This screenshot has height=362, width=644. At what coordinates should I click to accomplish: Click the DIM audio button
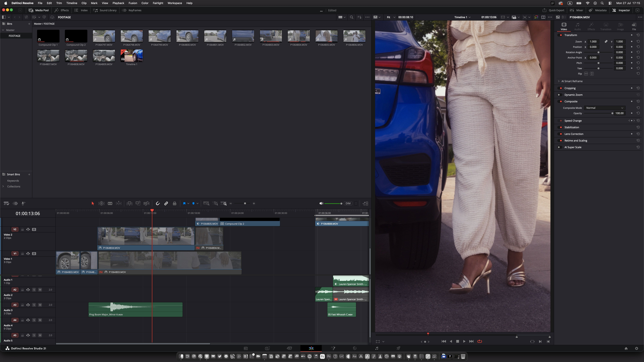tap(348, 204)
